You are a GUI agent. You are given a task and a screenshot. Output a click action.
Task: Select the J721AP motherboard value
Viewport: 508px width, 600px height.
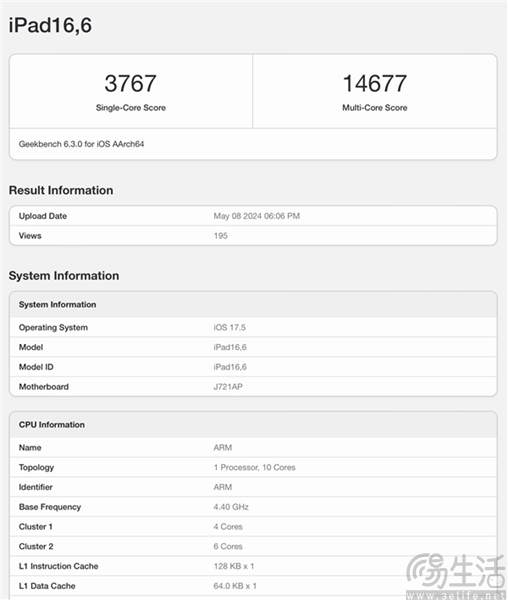click(x=228, y=387)
